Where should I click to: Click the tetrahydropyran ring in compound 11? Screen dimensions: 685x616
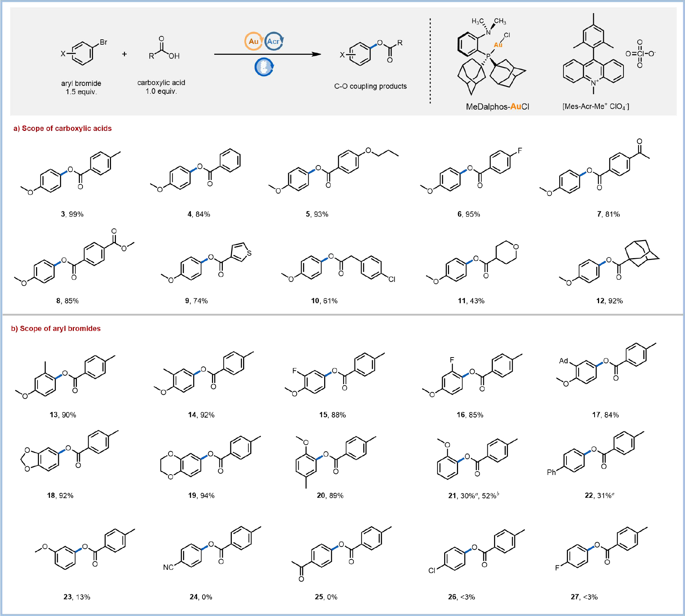pos(506,252)
